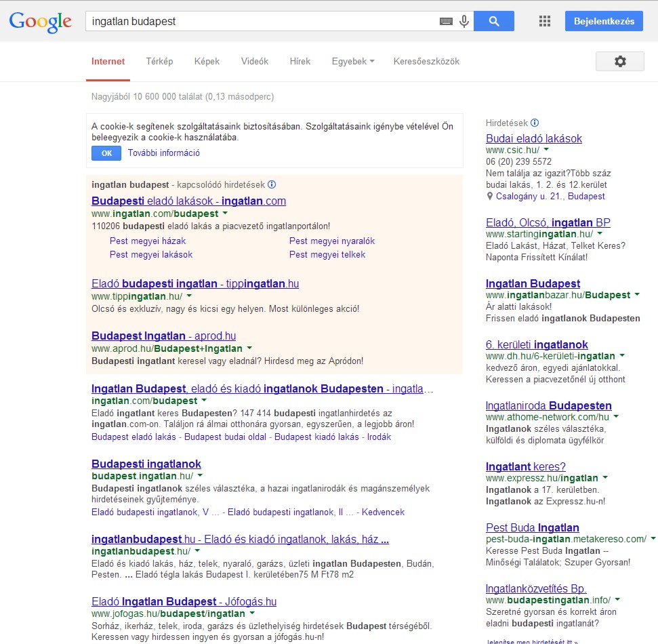Open the Pest megyei lakások sitelink

pyautogui.click(x=151, y=254)
